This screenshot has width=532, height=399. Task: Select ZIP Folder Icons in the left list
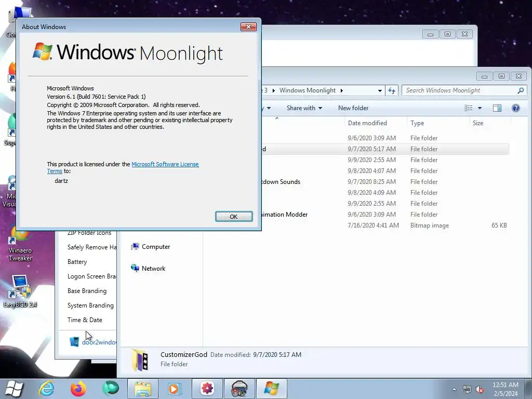[89, 233]
